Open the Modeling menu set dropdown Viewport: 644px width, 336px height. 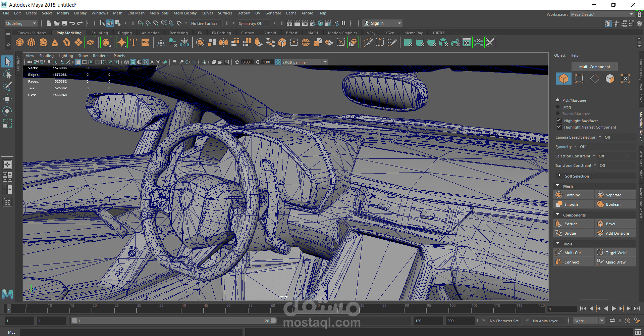pyautogui.click(x=21, y=23)
